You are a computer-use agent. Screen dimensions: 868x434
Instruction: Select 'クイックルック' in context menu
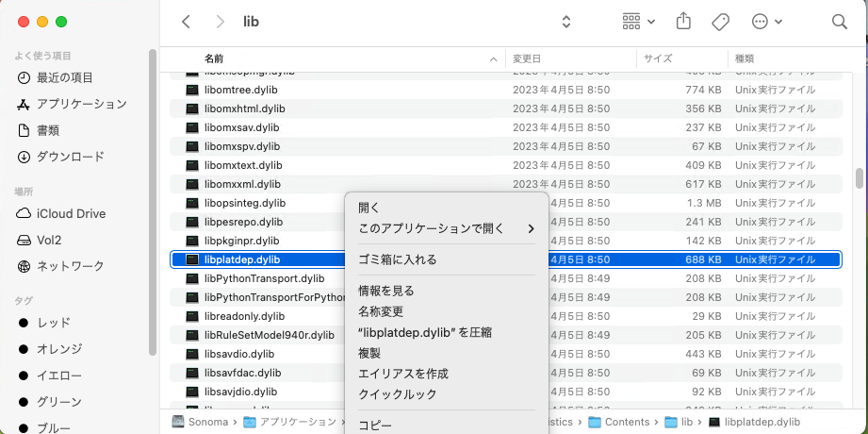(397, 394)
